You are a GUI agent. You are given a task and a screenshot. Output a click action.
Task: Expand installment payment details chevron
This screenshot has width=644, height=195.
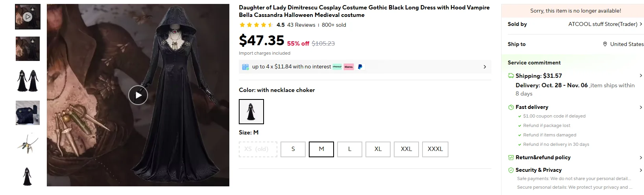(x=485, y=67)
